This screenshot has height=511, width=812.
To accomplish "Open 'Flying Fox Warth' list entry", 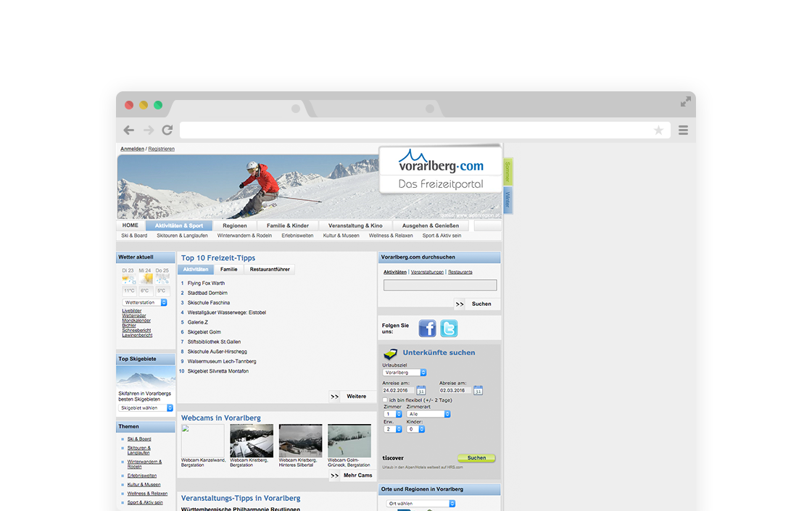I will (x=206, y=283).
